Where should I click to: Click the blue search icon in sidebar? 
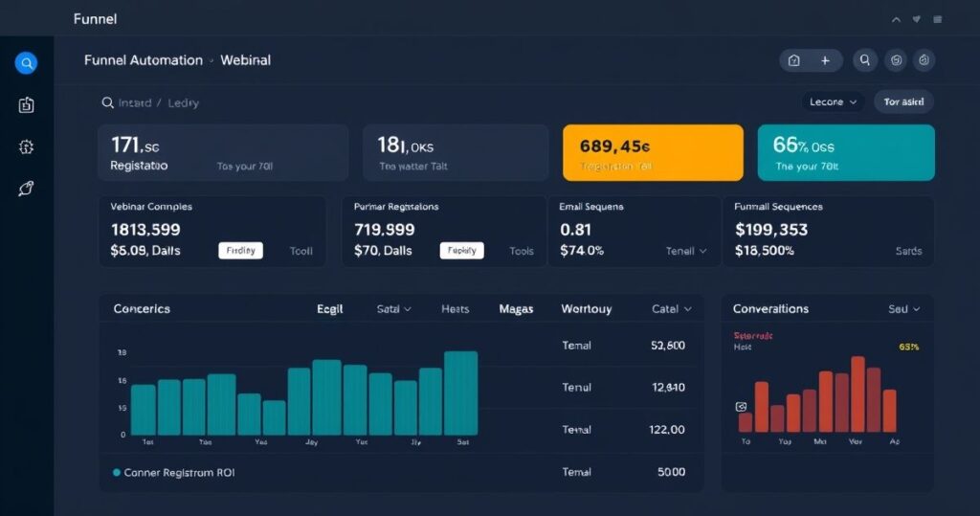pyautogui.click(x=27, y=63)
